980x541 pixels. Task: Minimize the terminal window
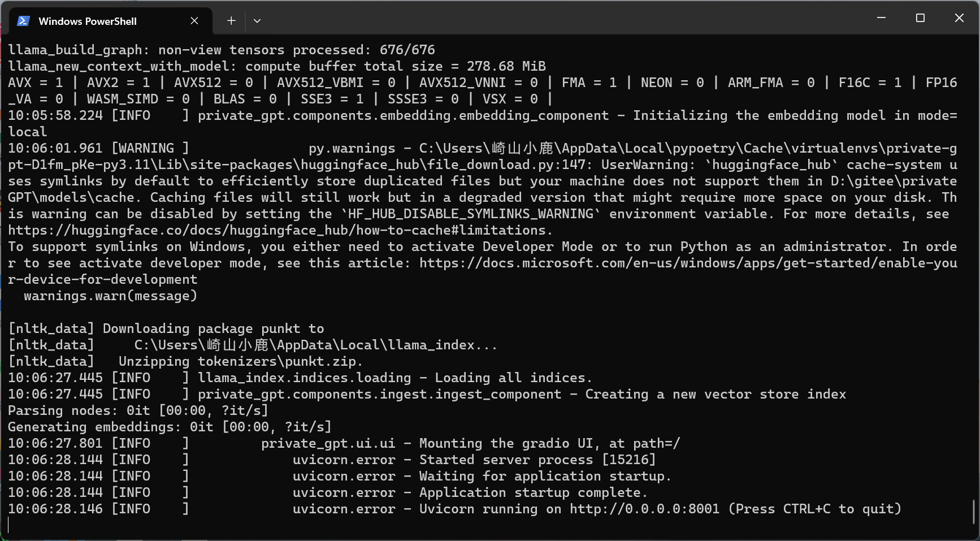pyautogui.click(x=881, y=18)
